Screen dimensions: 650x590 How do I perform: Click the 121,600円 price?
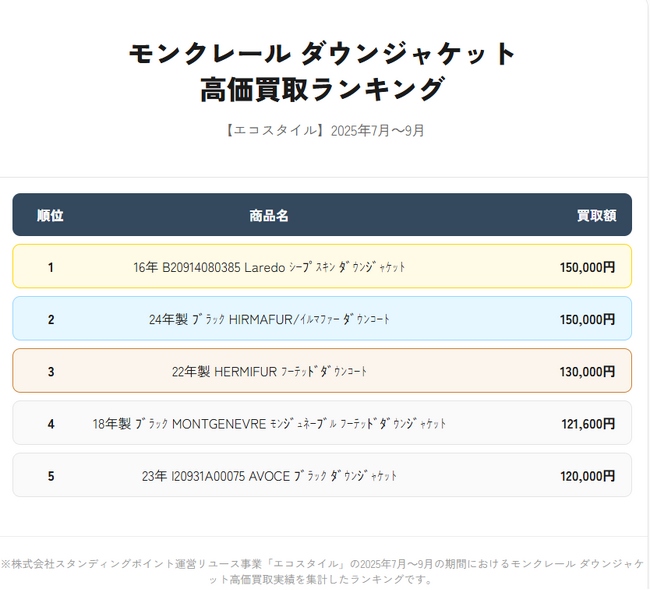(x=588, y=423)
